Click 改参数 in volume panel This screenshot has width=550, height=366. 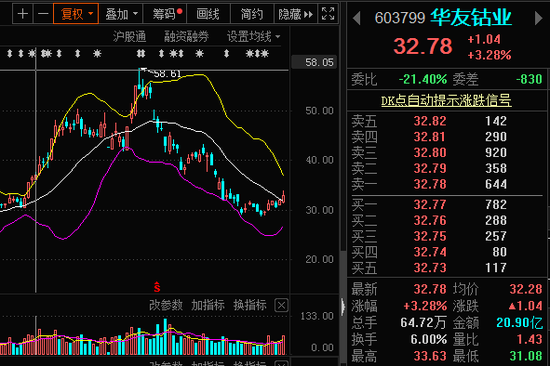click(x=166, y=305)
